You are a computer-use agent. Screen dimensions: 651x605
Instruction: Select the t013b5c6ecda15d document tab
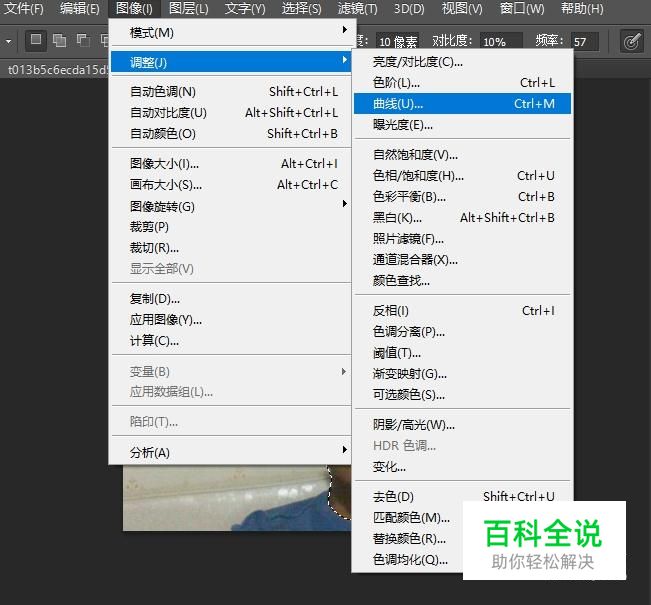tap(56, 69)
